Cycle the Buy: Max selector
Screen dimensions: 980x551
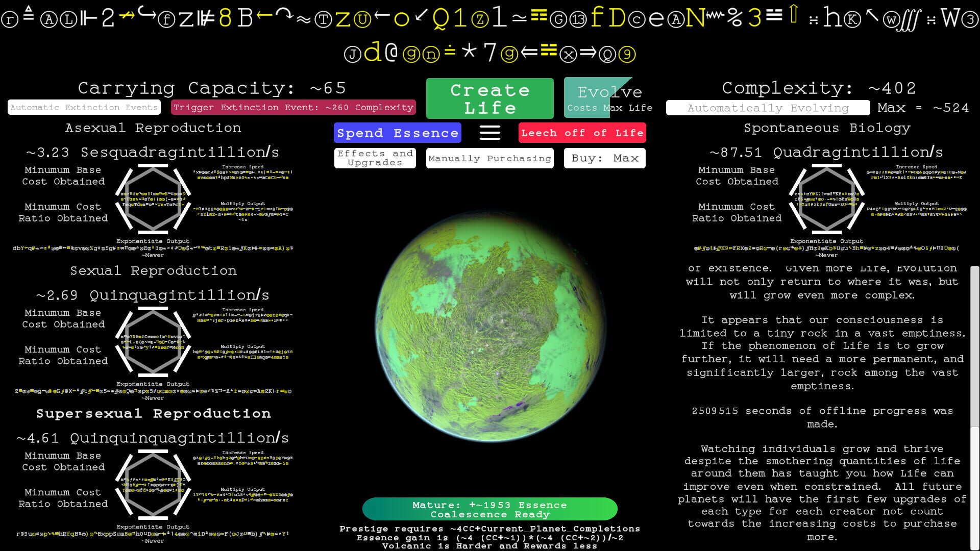(604, 158)
